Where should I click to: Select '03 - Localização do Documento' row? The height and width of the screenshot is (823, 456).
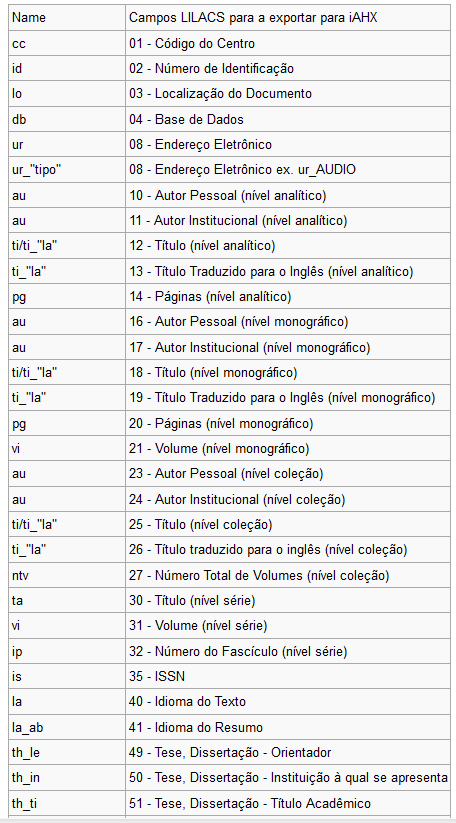229,94
